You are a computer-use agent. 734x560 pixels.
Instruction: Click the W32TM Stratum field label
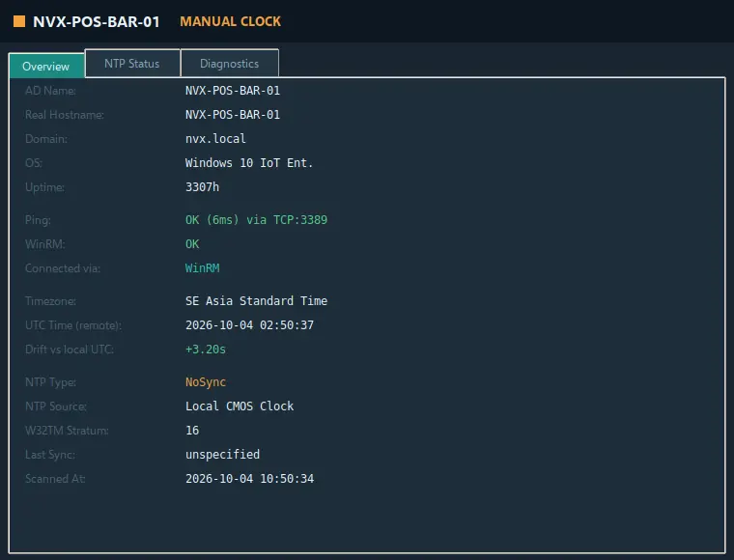[x=67, y=431]
